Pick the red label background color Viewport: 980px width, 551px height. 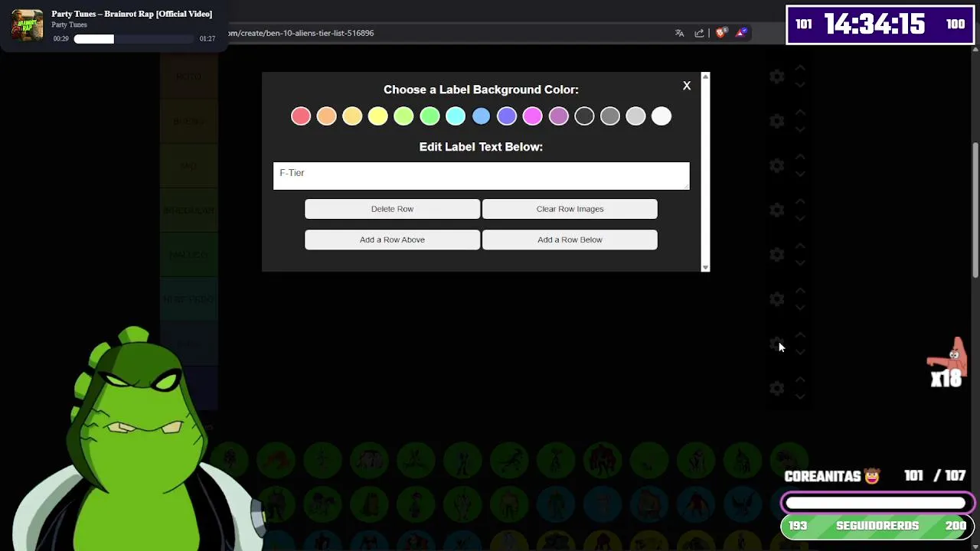coord(301,116)
